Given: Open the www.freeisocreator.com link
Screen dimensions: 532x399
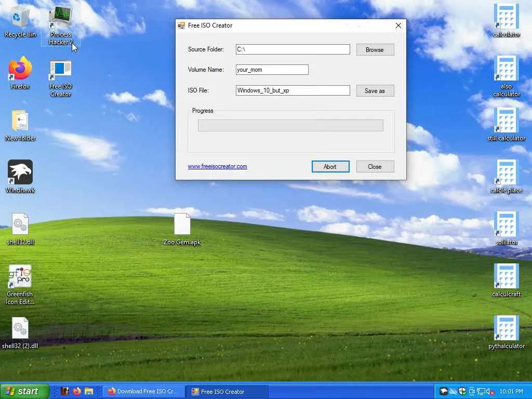Looking at the screenshot, I should 218,166.
